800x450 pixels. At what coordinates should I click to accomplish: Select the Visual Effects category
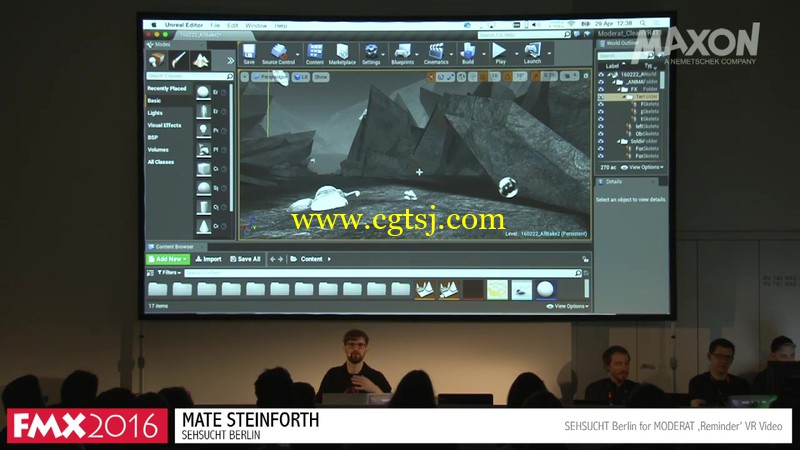click(x=164, y=125)
